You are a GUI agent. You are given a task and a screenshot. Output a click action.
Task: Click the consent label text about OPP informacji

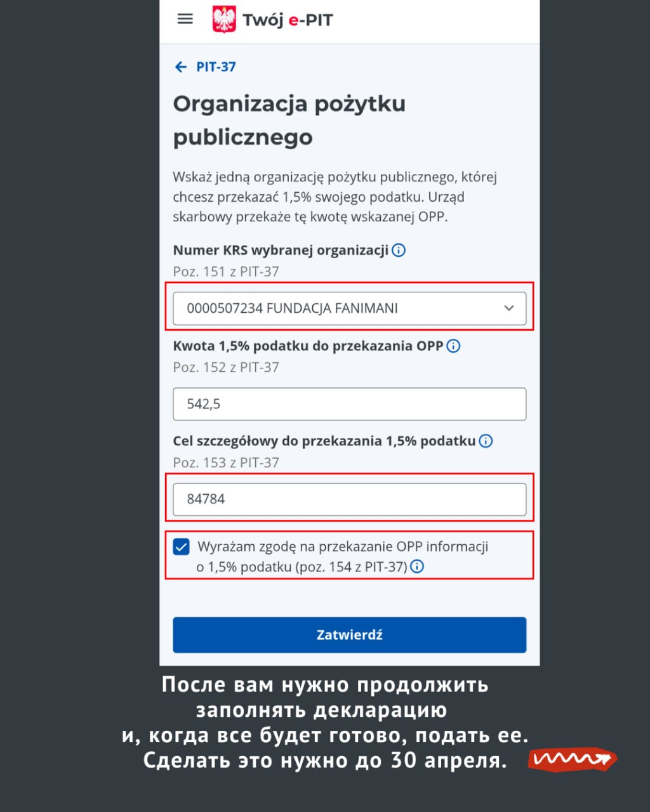click(343, 547)
